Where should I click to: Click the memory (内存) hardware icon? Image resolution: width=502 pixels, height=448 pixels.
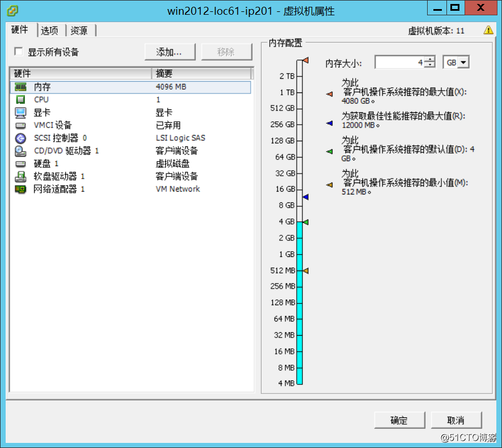[20, 87]
